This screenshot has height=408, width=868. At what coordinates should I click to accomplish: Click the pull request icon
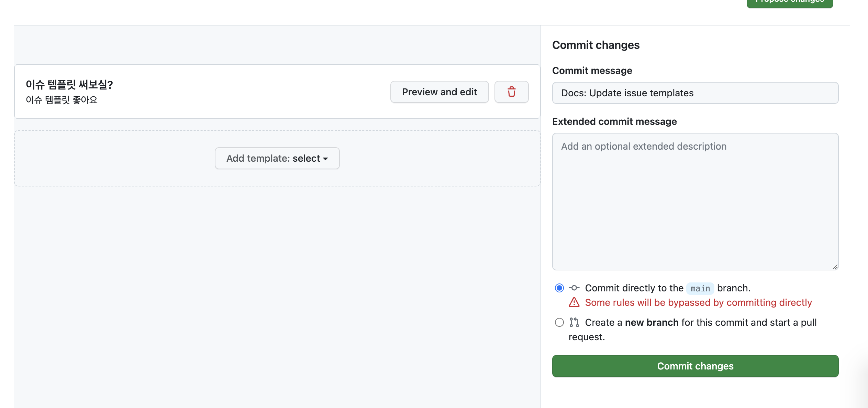(x=574, y=322)
